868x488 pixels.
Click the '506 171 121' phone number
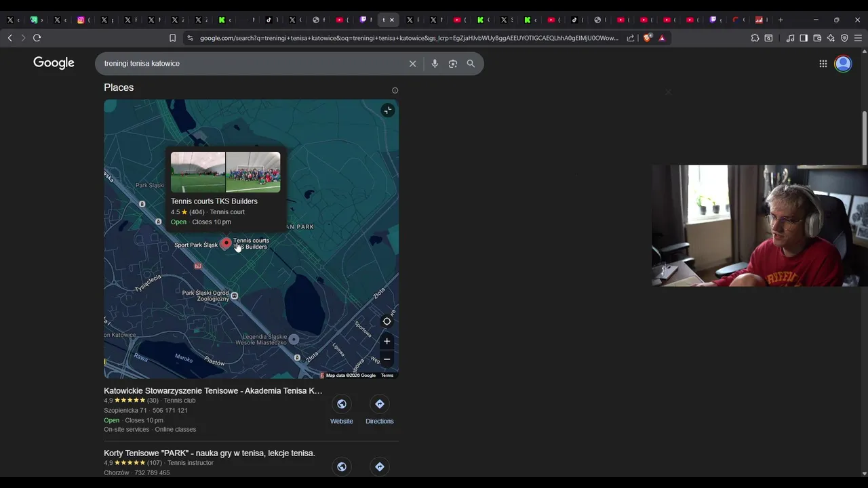pyautogui.click(x=170, y=411)
